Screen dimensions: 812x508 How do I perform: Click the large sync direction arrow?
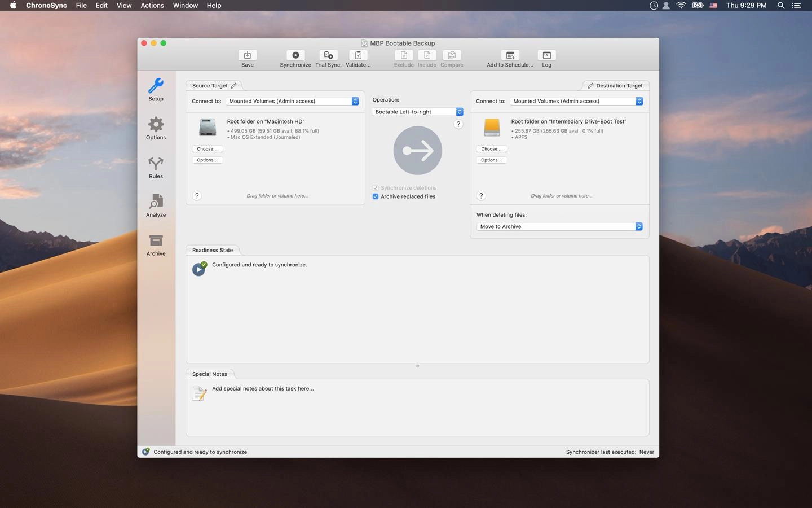pos(417,150)
